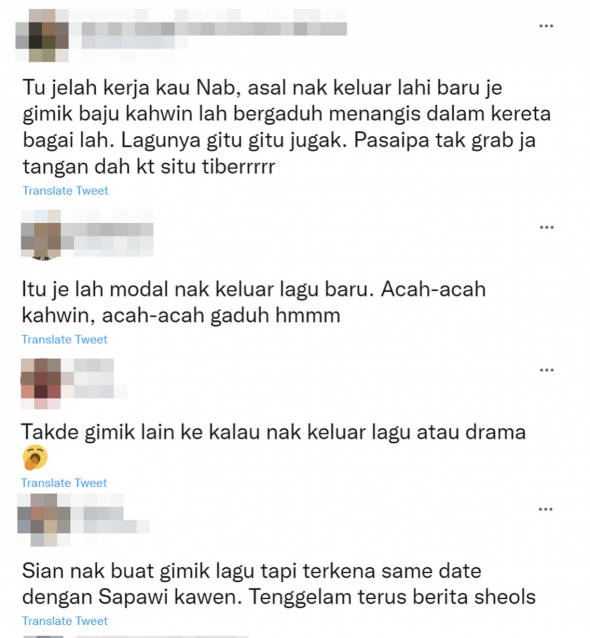
Task: Translate the tweet about 'gimik baju kahwin'
Action: pyautogui.click(x=66, y=191)
